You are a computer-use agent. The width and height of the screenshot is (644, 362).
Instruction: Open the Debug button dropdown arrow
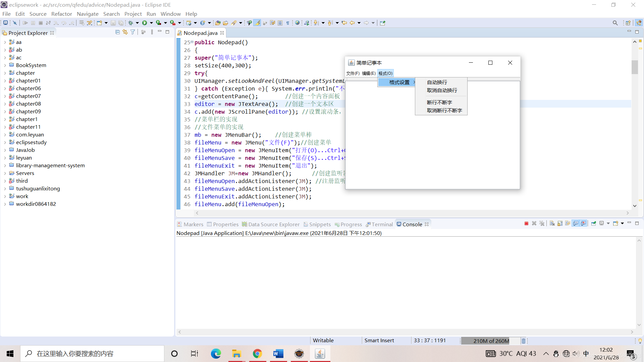[137, 23]
